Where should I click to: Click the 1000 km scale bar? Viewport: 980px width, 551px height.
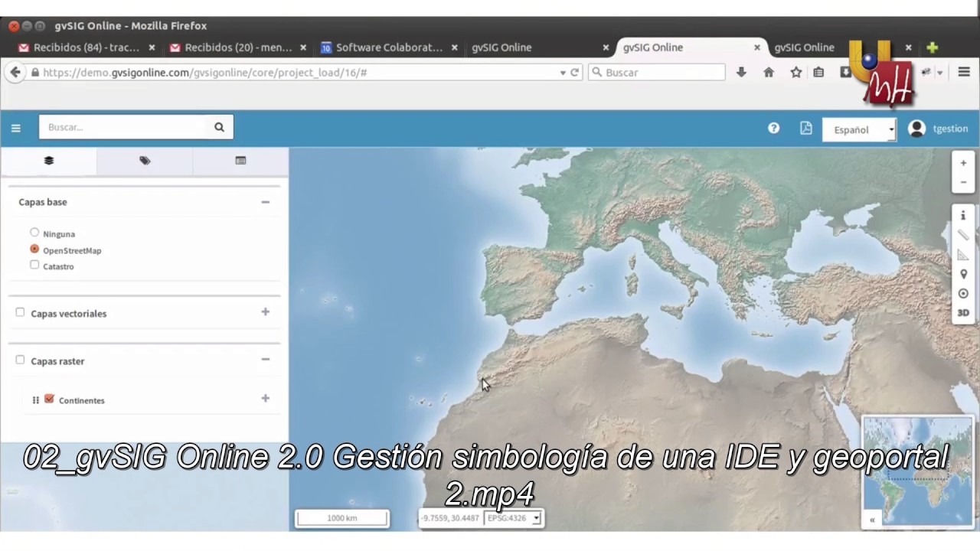pyautogui.click(x=342, y=518)
